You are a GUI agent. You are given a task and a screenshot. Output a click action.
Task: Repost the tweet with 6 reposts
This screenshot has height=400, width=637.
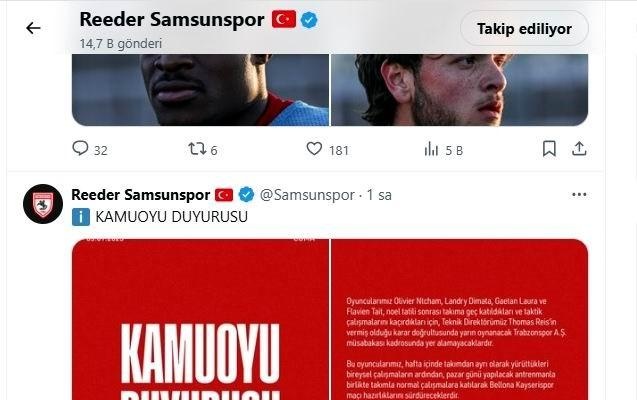[x=203, y=149]
